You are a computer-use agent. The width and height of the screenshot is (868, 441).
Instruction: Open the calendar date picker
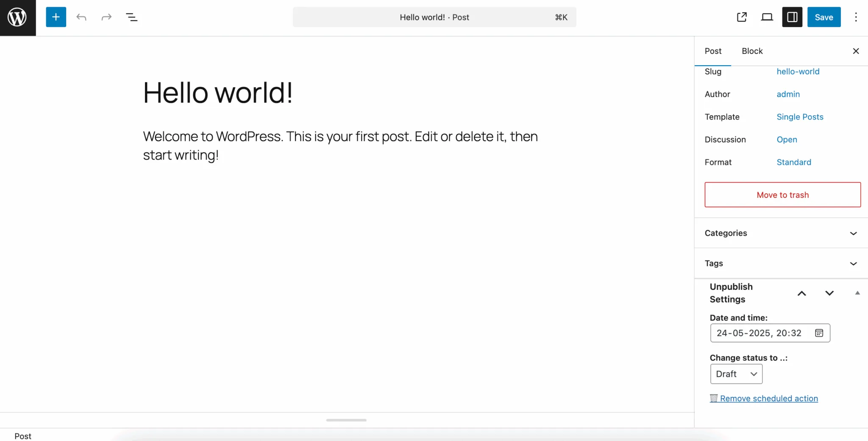point(819,333)
